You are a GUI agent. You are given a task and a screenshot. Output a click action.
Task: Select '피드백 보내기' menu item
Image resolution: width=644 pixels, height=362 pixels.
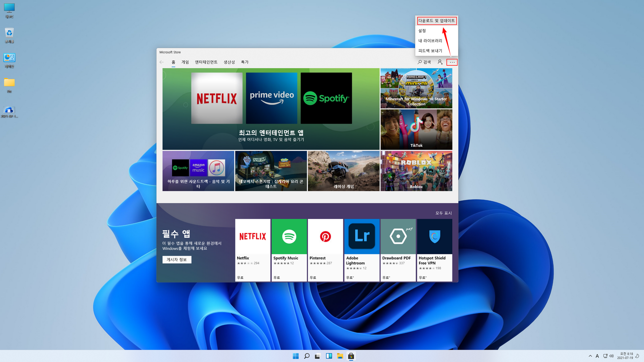click(x=436, y=51)
